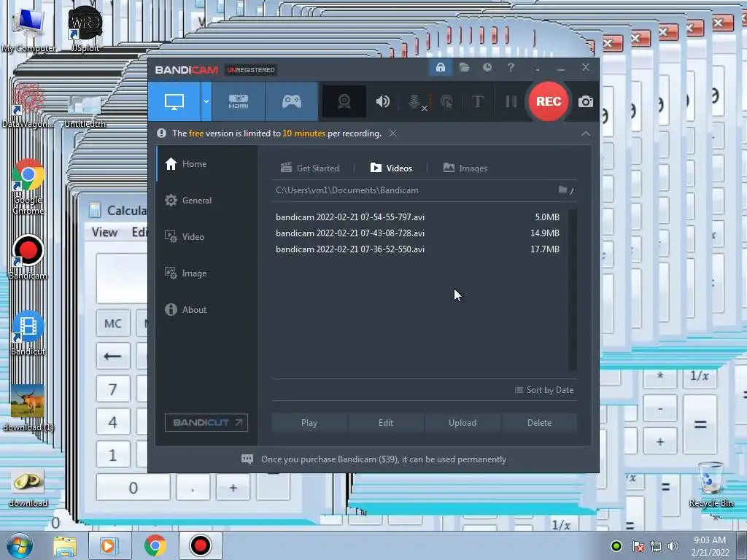The image size is (747, 560).
Task: Switch to Get Started tab
Action: 310,168
